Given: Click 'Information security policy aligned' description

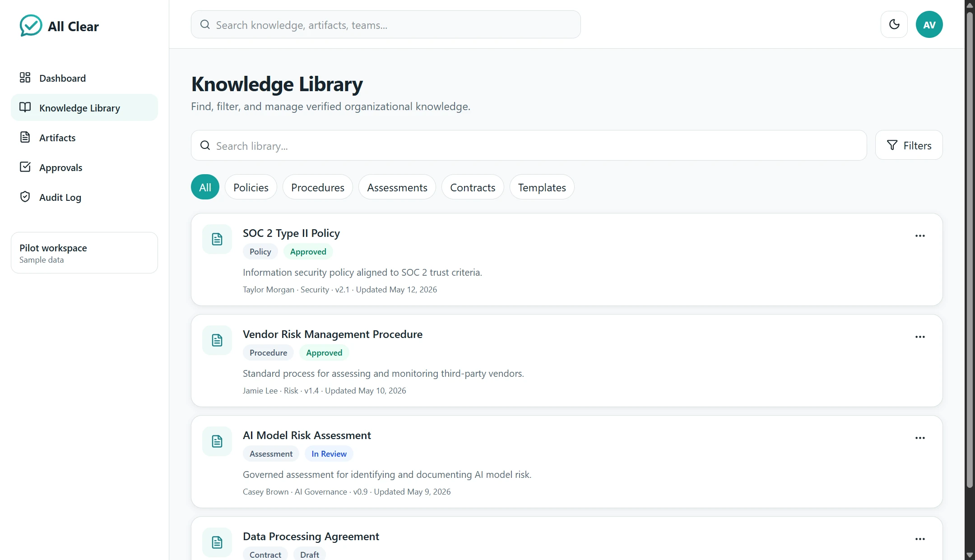Looking at the screenshot, I should point(362,273).
